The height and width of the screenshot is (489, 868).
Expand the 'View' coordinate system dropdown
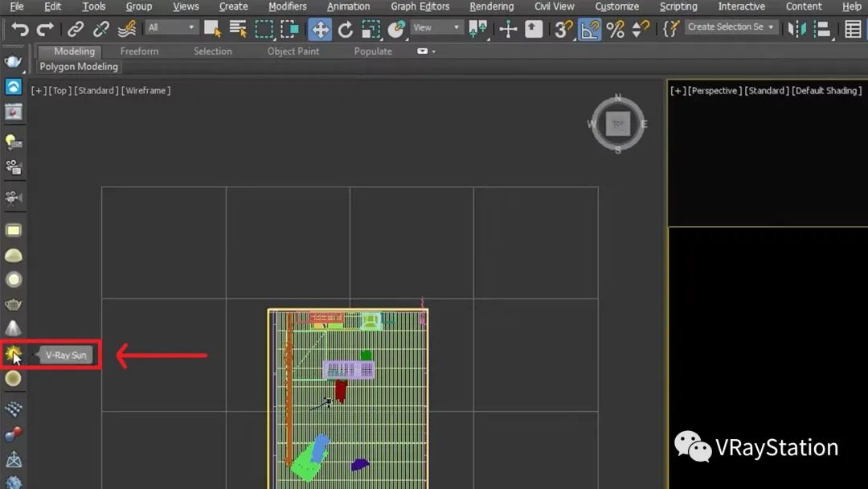click(x=436, y=27)
